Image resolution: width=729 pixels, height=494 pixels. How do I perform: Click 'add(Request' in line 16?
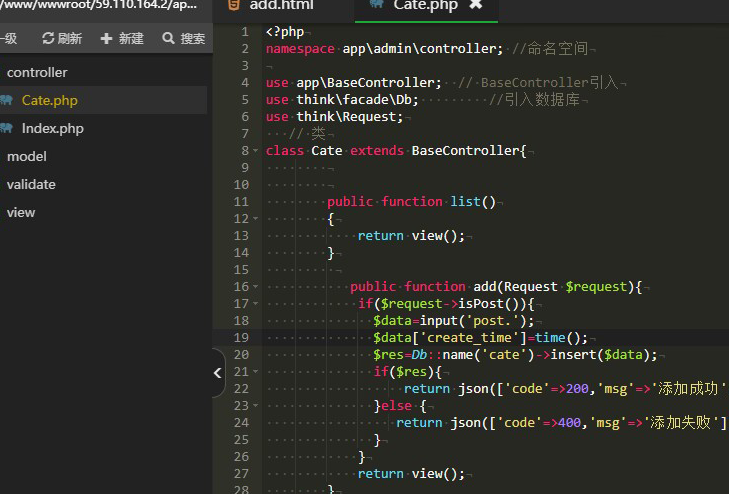point(515,287)
